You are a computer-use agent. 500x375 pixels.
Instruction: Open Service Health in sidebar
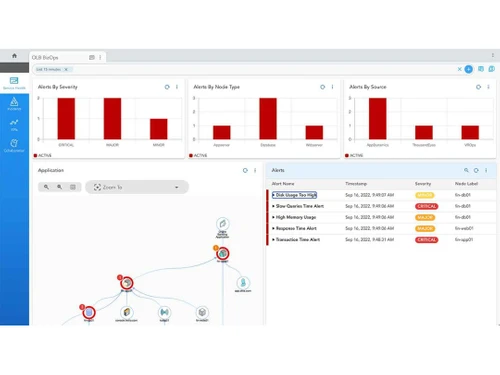14,83
